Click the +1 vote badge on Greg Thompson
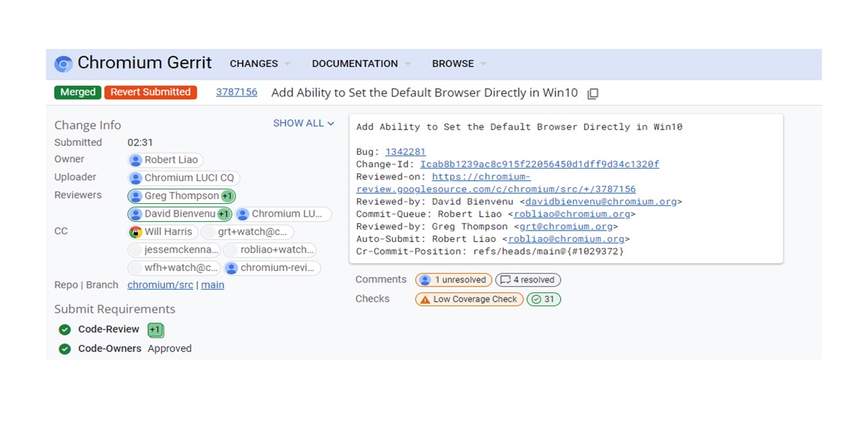The image size is (868, 425). pos(227,196)
